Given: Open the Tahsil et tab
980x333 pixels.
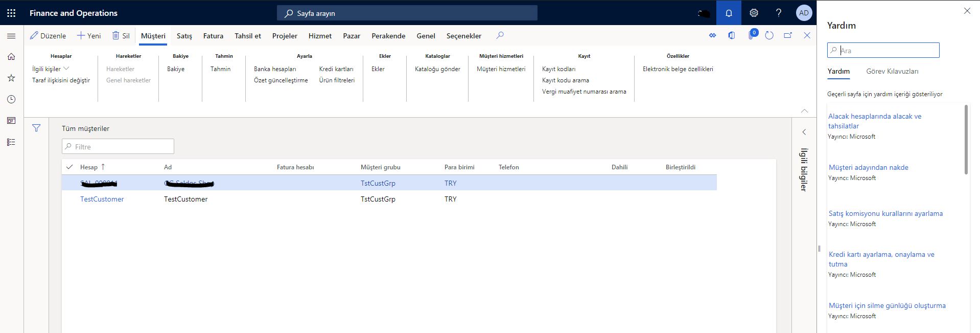Looking at the screenshot, I should point(248,36).
